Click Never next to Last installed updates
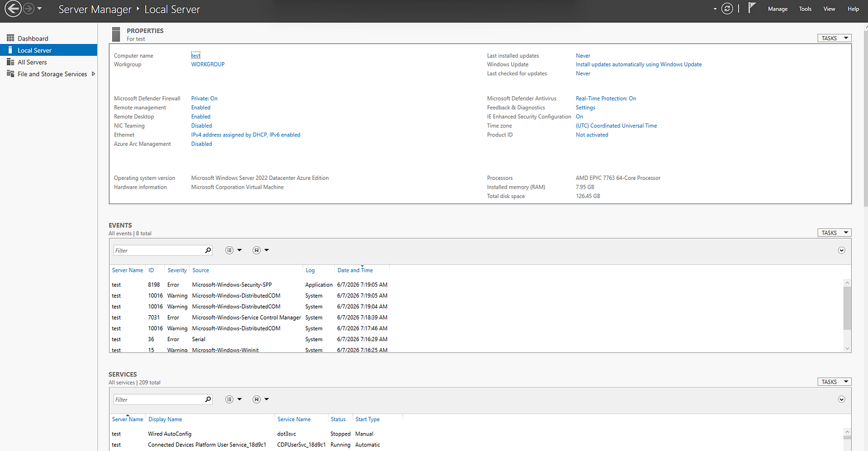 tap(583, 56)
